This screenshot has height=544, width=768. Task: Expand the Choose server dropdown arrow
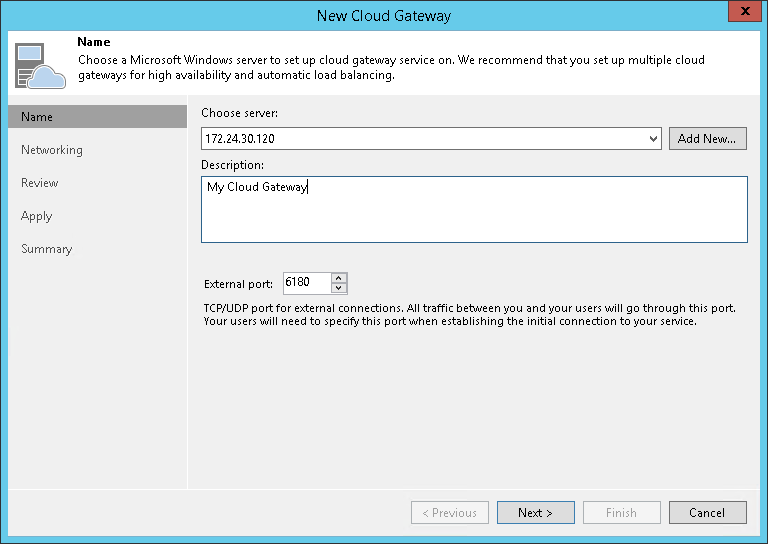point(653,139)
